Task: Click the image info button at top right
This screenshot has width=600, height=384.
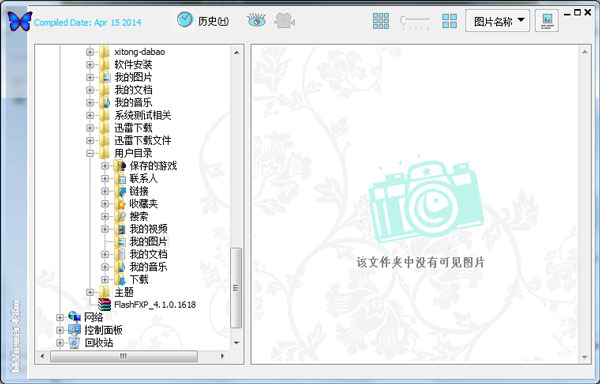Action: tap(547, 21)
